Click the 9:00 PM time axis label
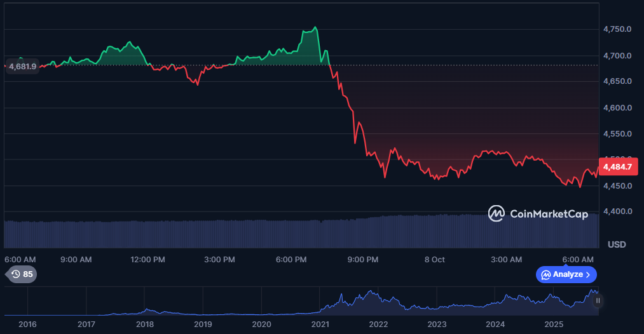Viewport: 644px width, 334px height. [x=363, y=260]
